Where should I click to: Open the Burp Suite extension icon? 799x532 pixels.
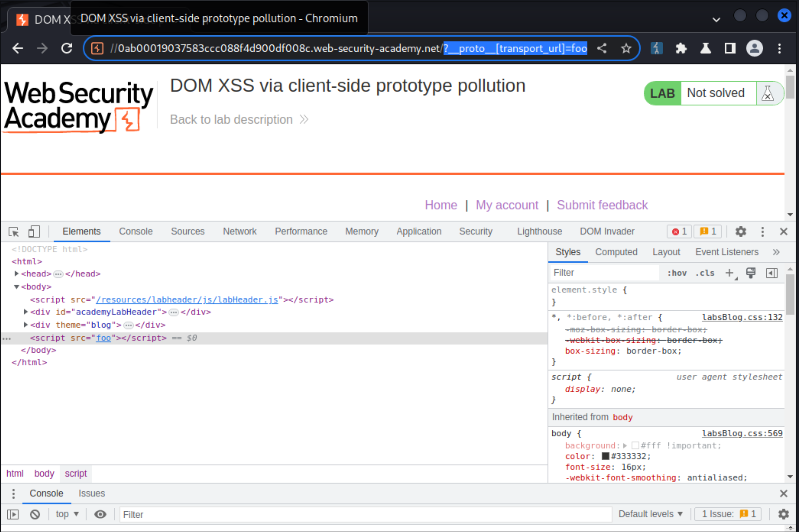point(657,48)
